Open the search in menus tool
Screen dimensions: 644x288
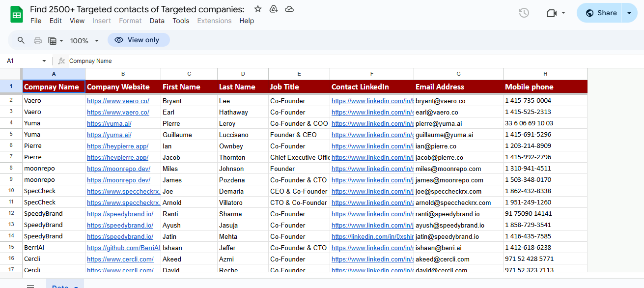coord(21,40)
